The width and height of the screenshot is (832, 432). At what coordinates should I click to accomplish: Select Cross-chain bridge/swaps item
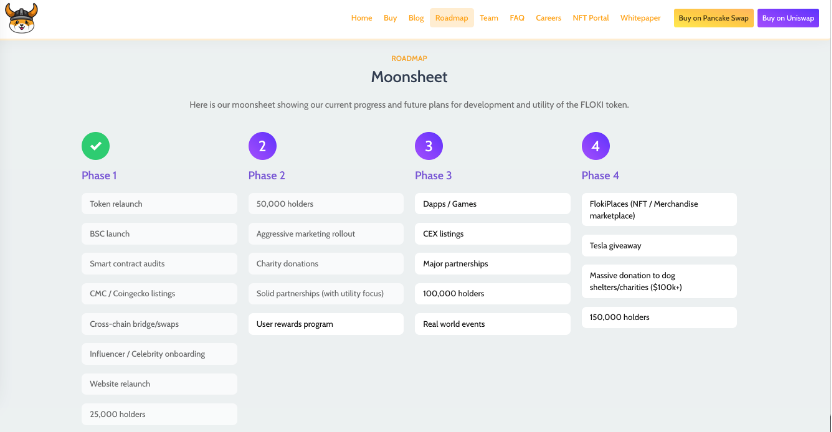159,324
